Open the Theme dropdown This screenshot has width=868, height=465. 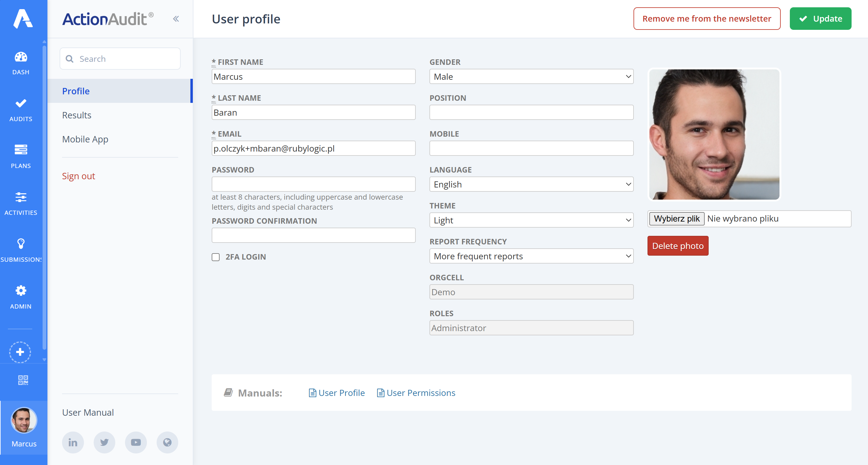pyautogui.click(x=531, y=220)
